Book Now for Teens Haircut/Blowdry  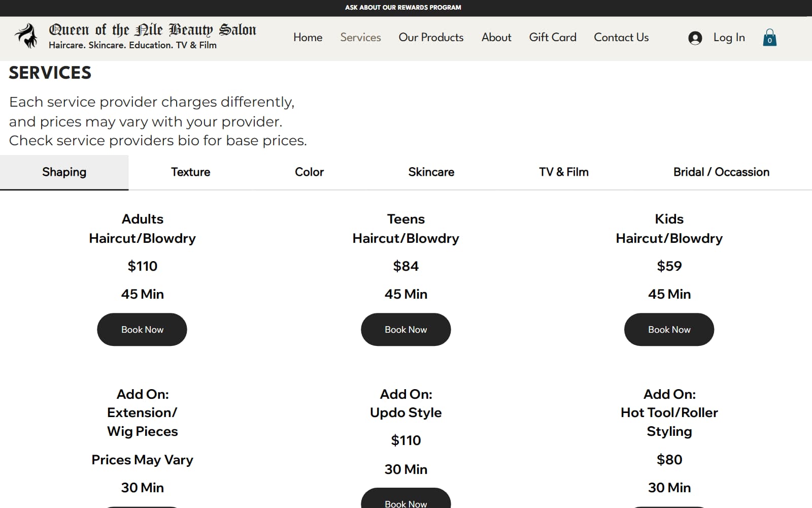[406, 330]
